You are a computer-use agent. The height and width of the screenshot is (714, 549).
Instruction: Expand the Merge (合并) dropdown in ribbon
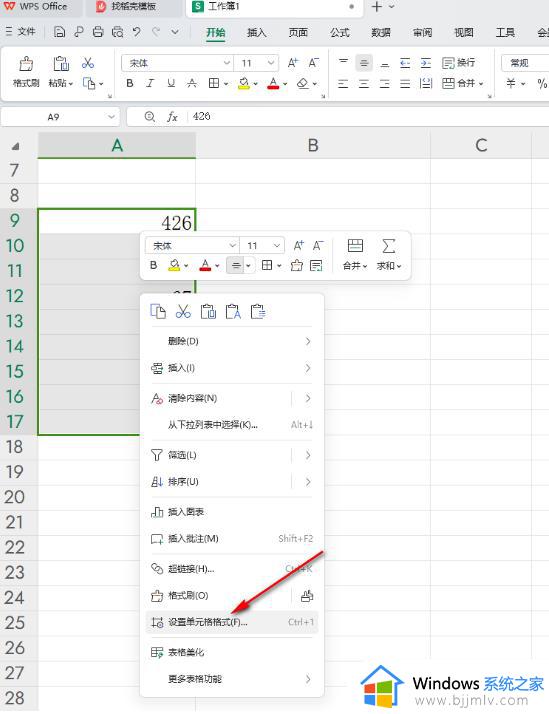point(481,84)
